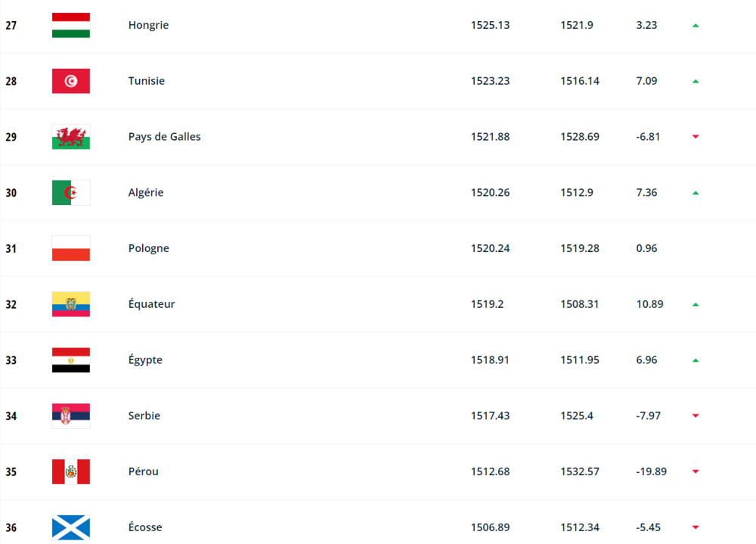
Task: Open the Pays de Galles link
Action: tap(164, 137)
